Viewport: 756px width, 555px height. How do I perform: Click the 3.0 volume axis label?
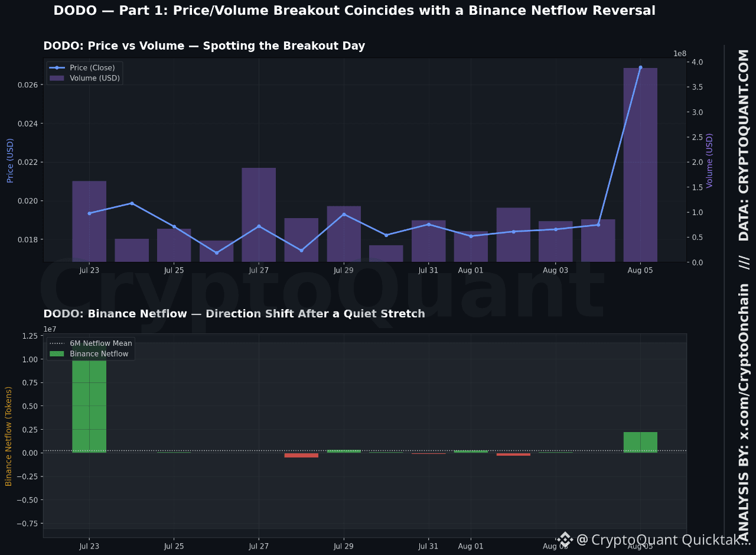coord(697,112)
